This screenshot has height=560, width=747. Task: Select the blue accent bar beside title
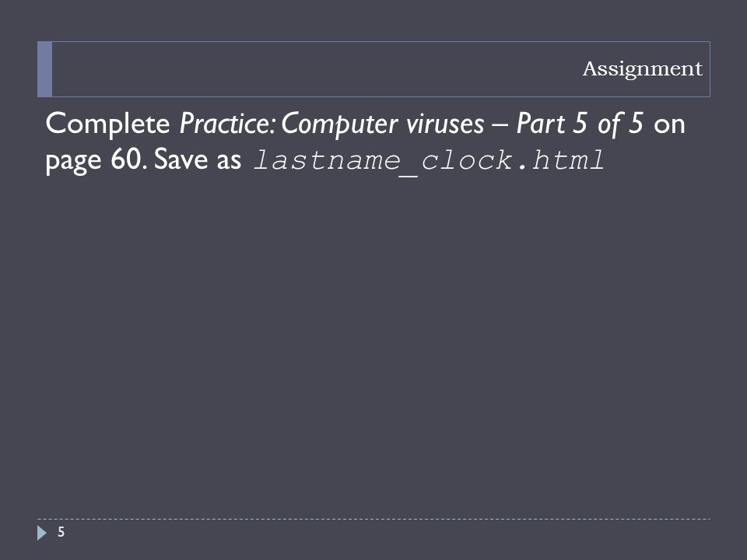[x=45, y=69]
